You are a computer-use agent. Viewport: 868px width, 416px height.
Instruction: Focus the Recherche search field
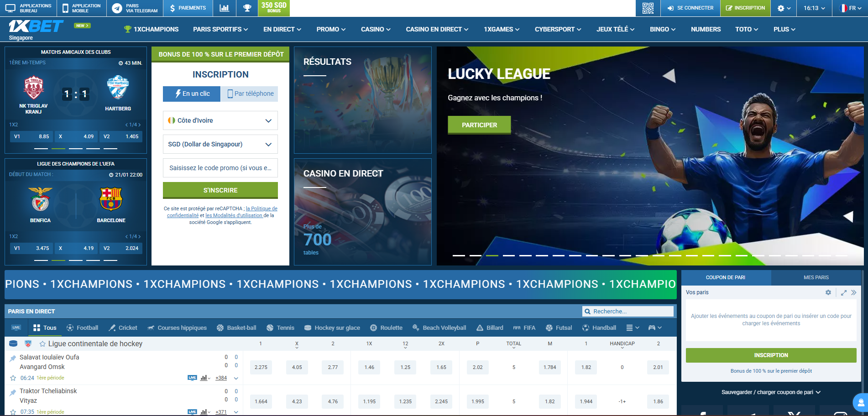click(628, 312)
